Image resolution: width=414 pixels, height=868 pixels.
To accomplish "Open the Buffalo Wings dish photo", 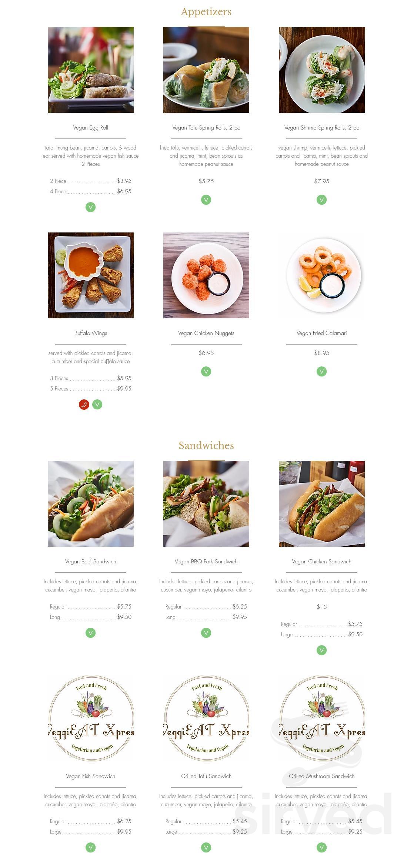I will click(x=91, y=275).
